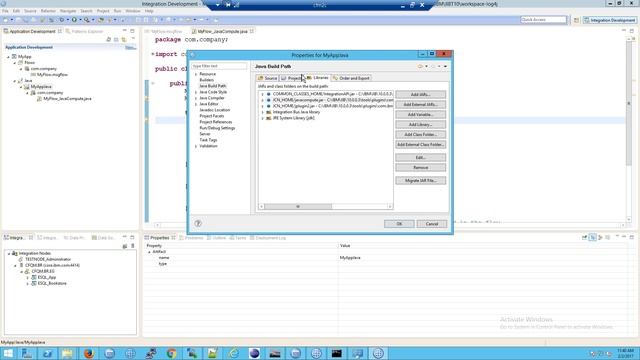
Task: Open the Properties view tab
Action: click(x=159, y=238)
